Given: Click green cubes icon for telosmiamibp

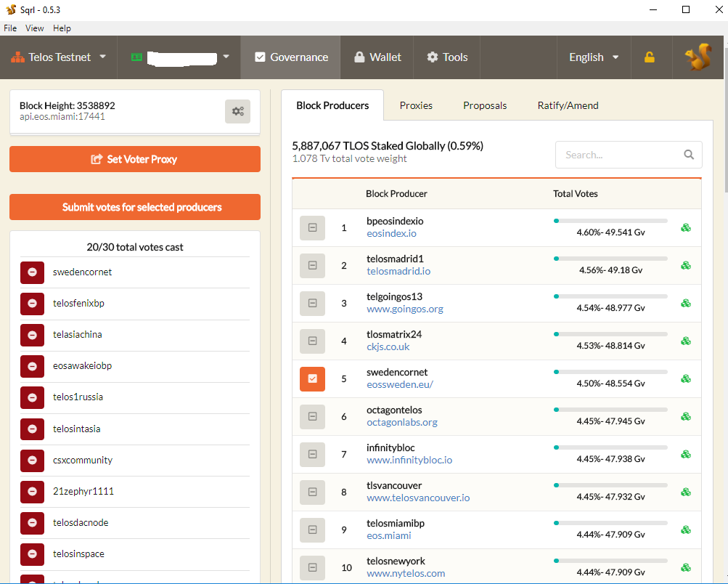Looking at the screenshot, I should 686,530.
